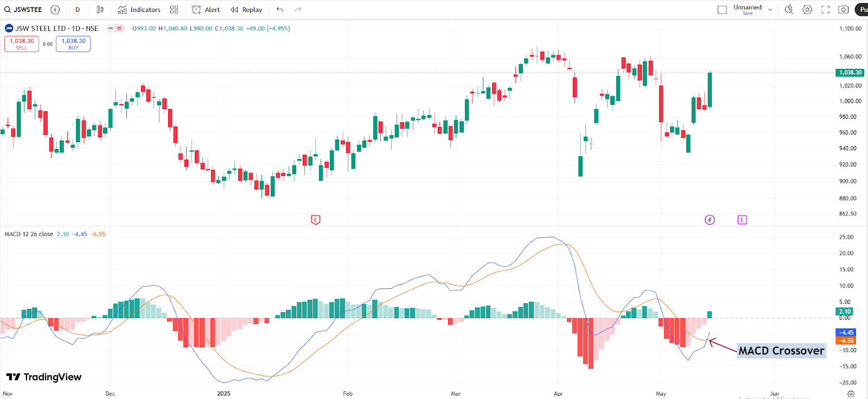Click the Open value O993.00

point(144,28)
